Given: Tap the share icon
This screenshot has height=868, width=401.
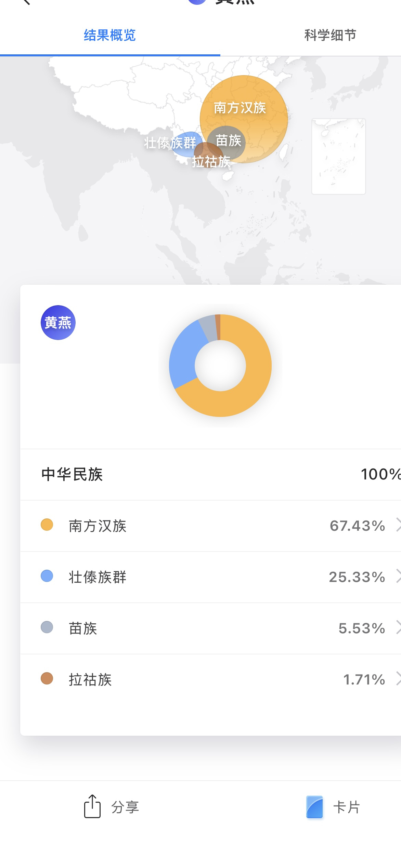Looking at the screenshot, I should pyautogui.click(x=92, y=806).
